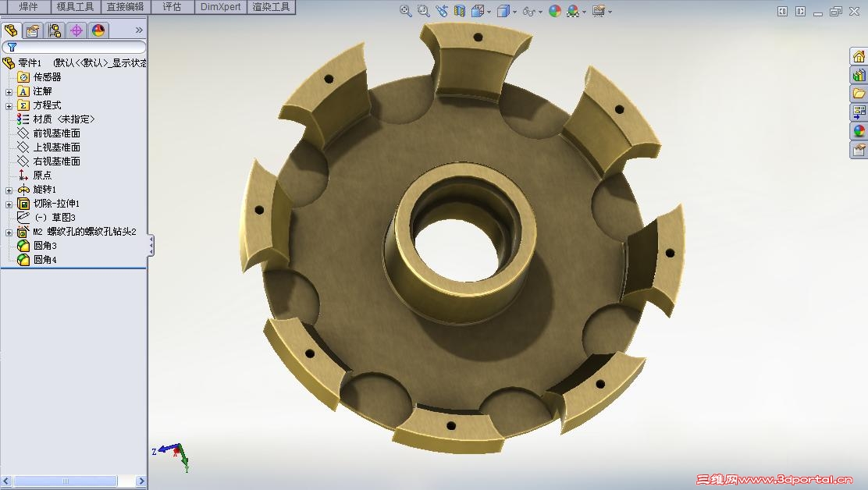Expand the 旋转1 feature node

tap(9, 190)
